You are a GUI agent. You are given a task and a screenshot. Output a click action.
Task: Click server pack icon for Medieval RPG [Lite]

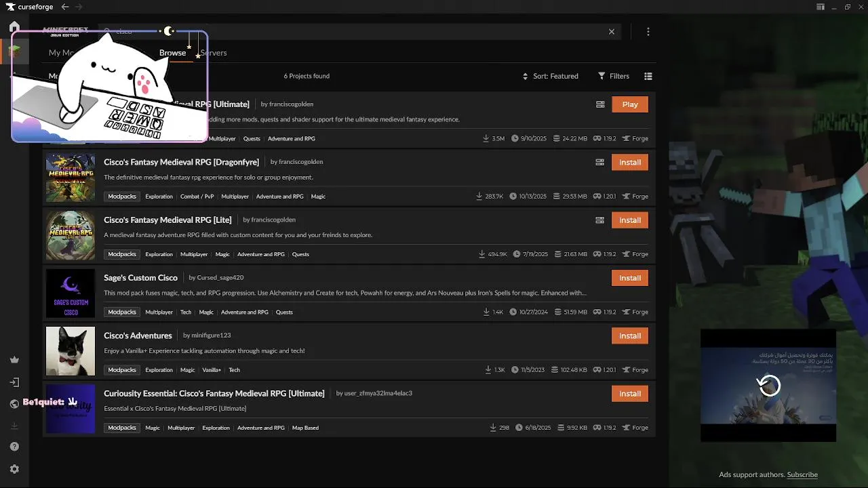(600, 220)
